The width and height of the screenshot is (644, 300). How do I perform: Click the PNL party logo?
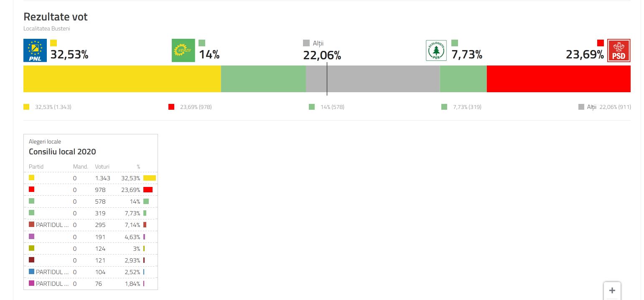[35, 50]
